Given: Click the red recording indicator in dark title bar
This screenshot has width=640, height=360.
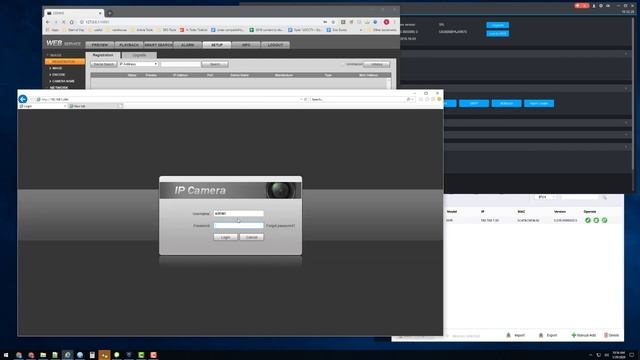Looking at the screenshot, I should tap(581, 6).
